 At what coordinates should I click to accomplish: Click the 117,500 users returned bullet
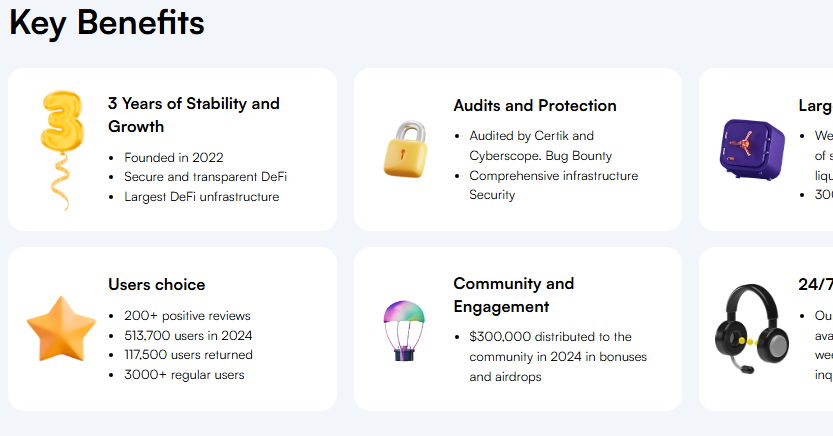(x=188, y=355)
